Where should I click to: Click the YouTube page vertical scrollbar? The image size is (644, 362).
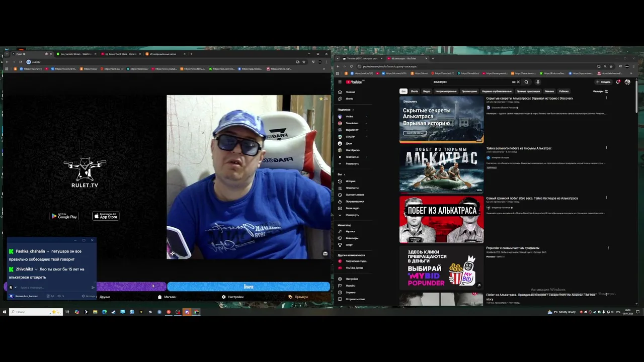(637, 96)
